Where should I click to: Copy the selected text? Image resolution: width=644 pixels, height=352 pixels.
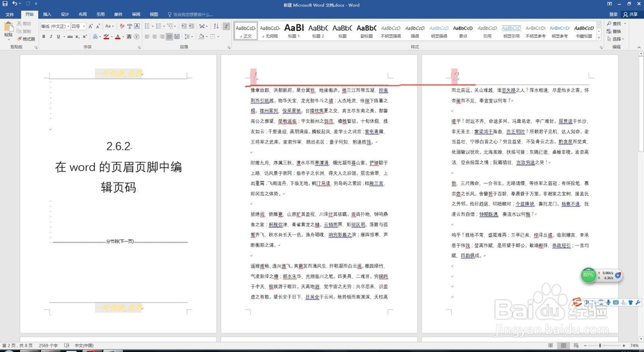coord(24,31)
